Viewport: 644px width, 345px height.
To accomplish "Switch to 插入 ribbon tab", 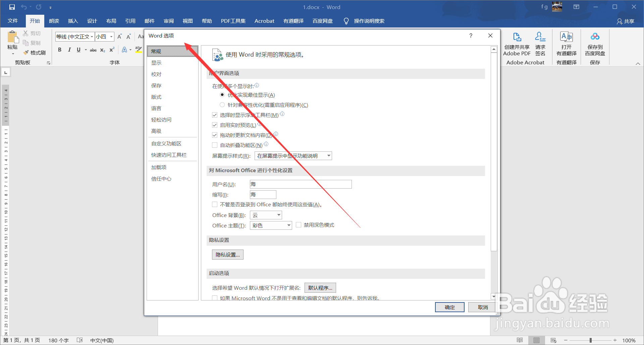I will [x=73, y=21].
